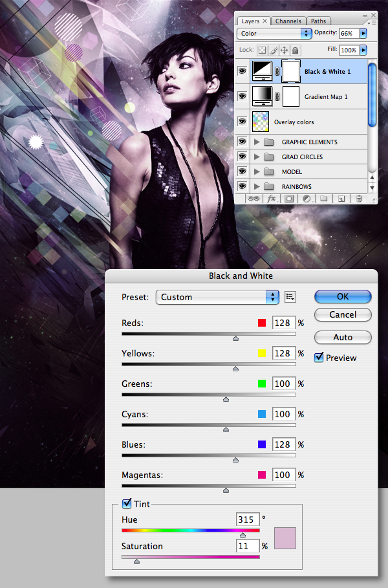Click the link layers icon in Layers panel

tap(253, 199)
